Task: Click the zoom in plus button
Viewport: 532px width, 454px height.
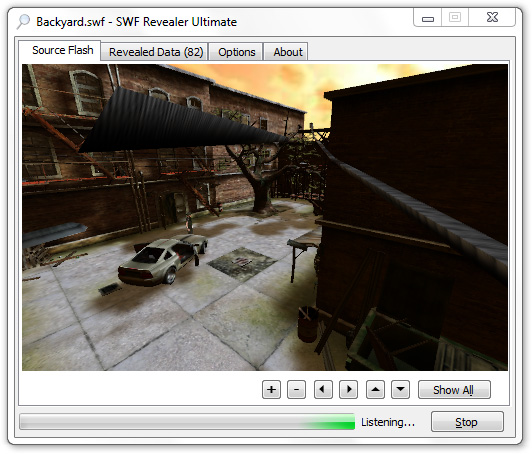Action: pos(271,390)
